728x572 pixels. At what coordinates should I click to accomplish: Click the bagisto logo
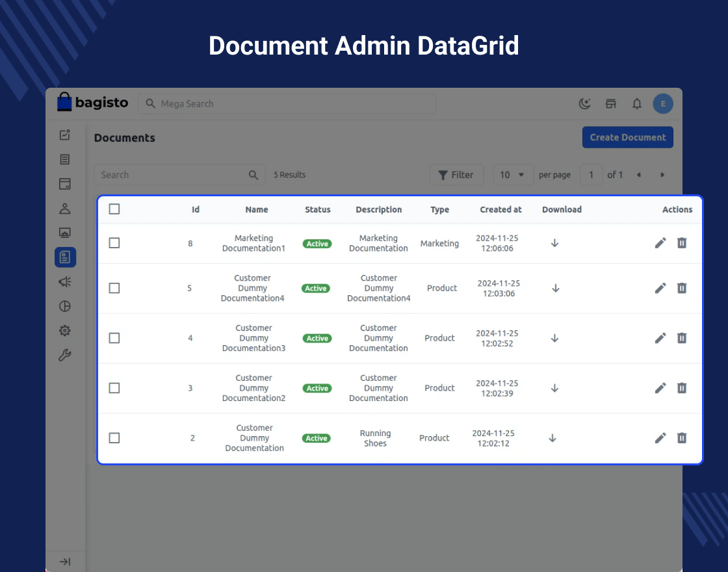92,102
